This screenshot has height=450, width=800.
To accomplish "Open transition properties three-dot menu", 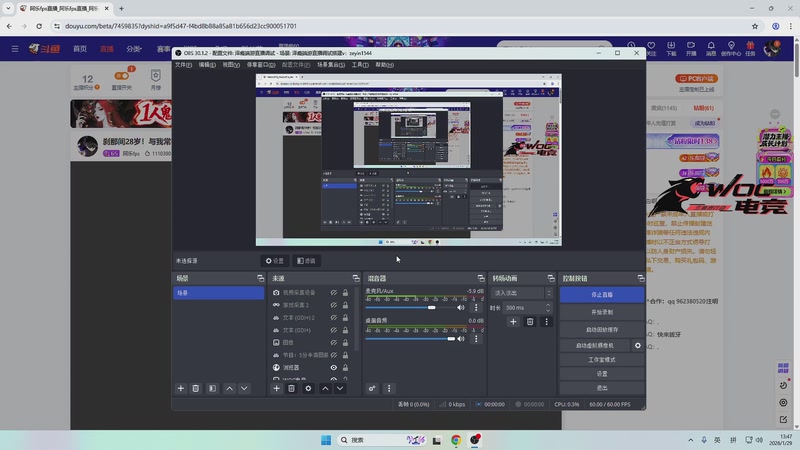I will pyautogui.click(x=546, y=321).
